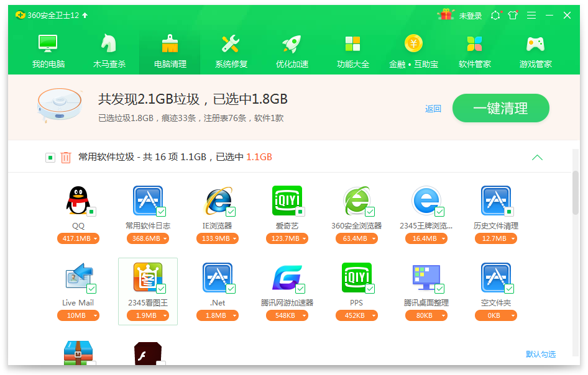Click the gift box icon
This screenshot has width=588, height=375.
pyautogui.click(x=446, y=15)
